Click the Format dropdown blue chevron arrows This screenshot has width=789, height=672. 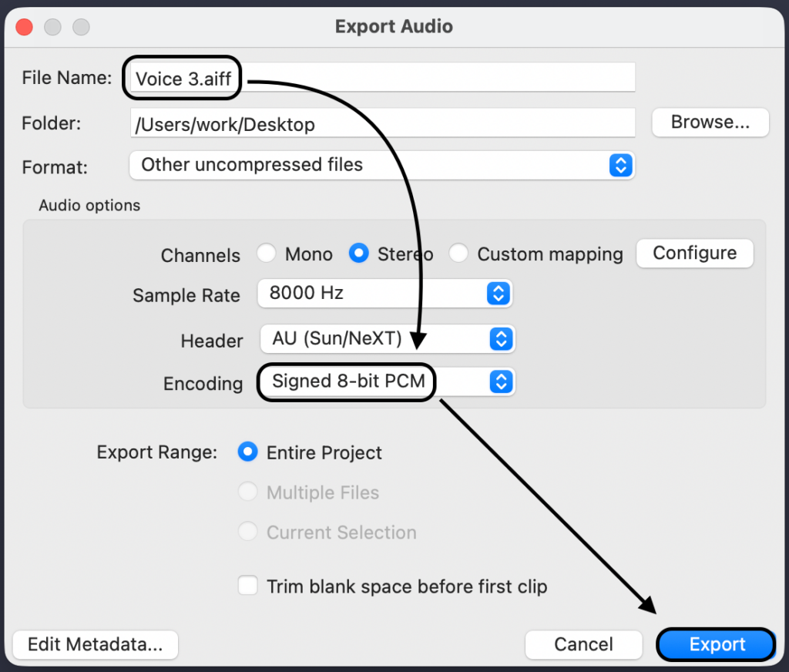point(620,165)
